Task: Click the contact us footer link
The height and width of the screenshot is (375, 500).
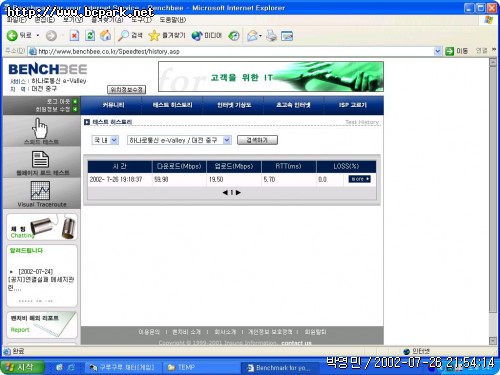Action: [x=296, y=343]
